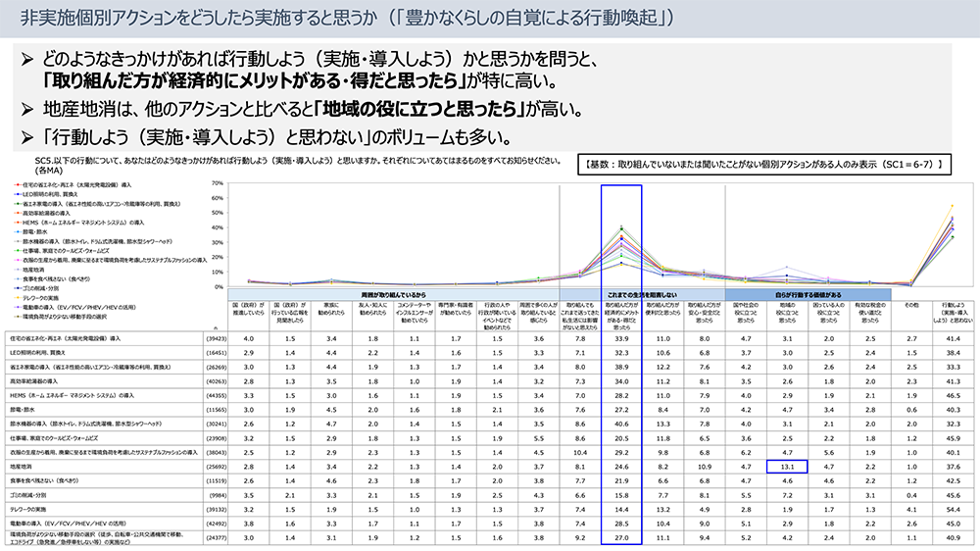Click the 70% label on chart axis
The width and height of the screenshot is (980, 551).
coord(218,183)
